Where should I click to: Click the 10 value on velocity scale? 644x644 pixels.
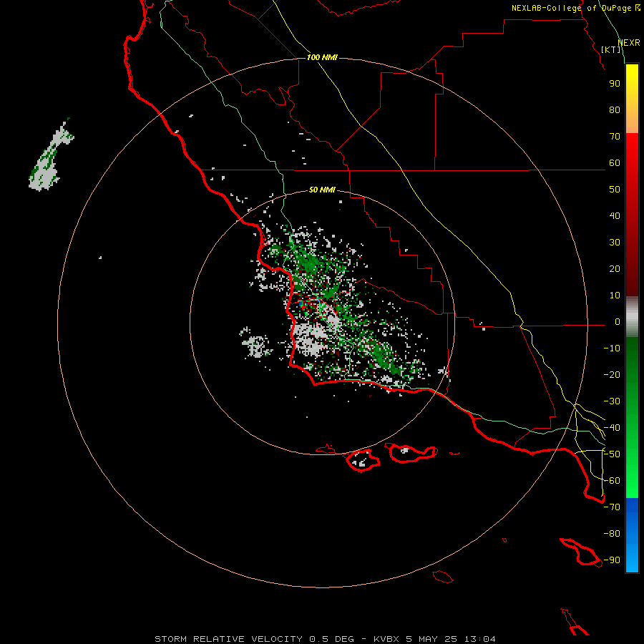point(615,296)
